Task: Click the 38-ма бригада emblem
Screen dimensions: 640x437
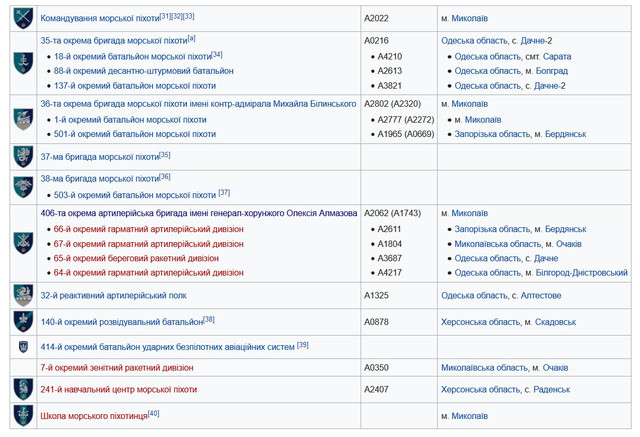Action: click(x=23, y=187)
